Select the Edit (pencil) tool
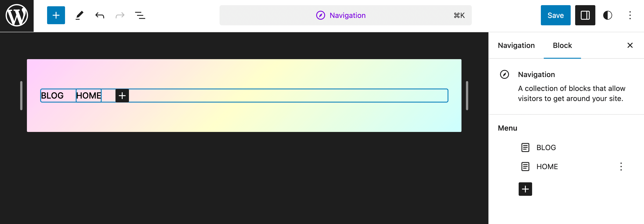 pos(79,15)
